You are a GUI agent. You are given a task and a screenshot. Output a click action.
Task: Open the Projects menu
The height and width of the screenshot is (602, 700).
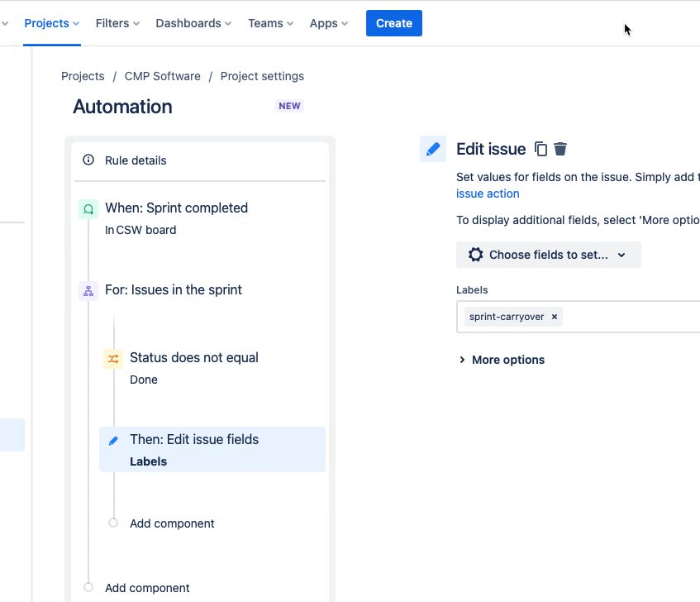click(52, 23)
